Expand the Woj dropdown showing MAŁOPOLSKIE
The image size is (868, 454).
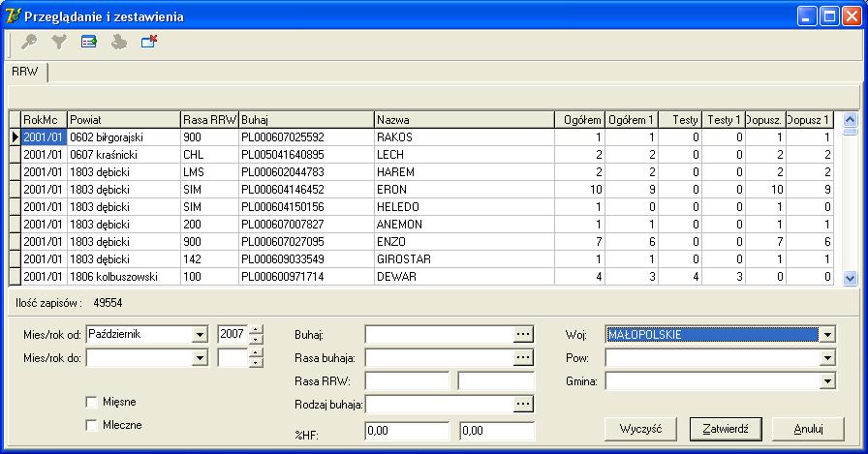pos(827,335)
